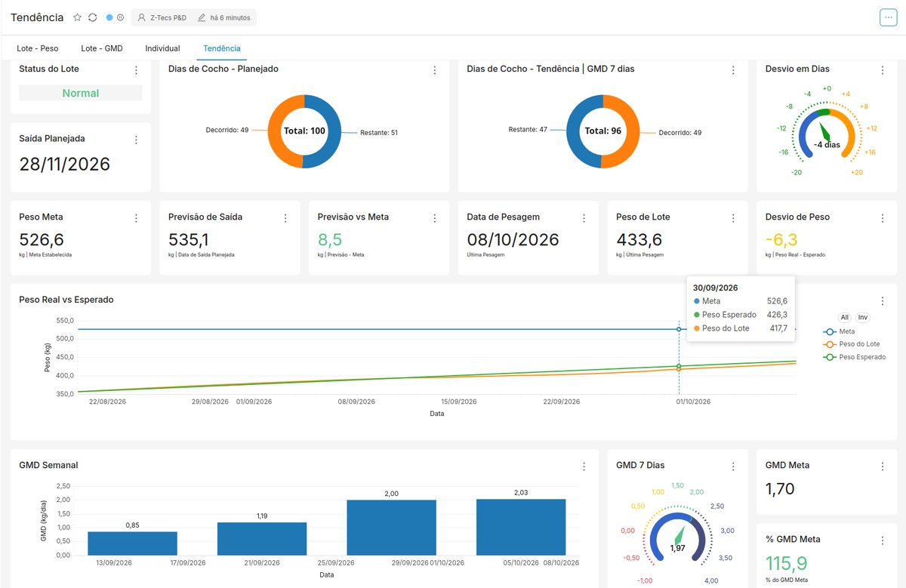Open the Peso de Lote card menu
The height and width of the screenshot is (588, 906).
click(733, 218)
